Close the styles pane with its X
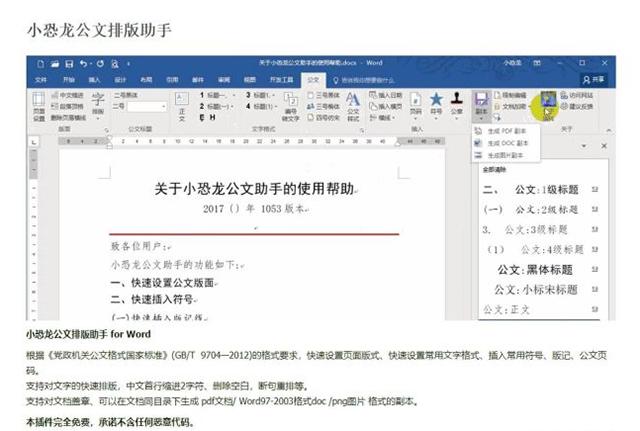 click(x=604, y=146)
